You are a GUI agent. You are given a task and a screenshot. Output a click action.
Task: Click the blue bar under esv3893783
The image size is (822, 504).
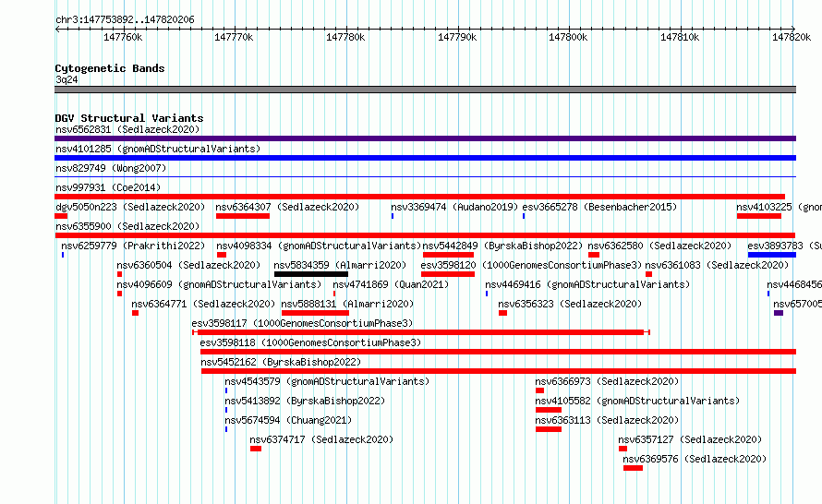[772, 255]
